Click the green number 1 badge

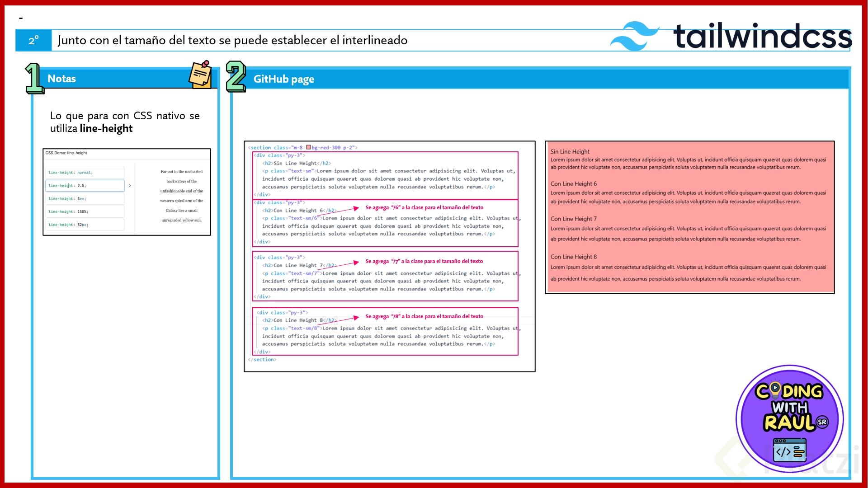34,79
